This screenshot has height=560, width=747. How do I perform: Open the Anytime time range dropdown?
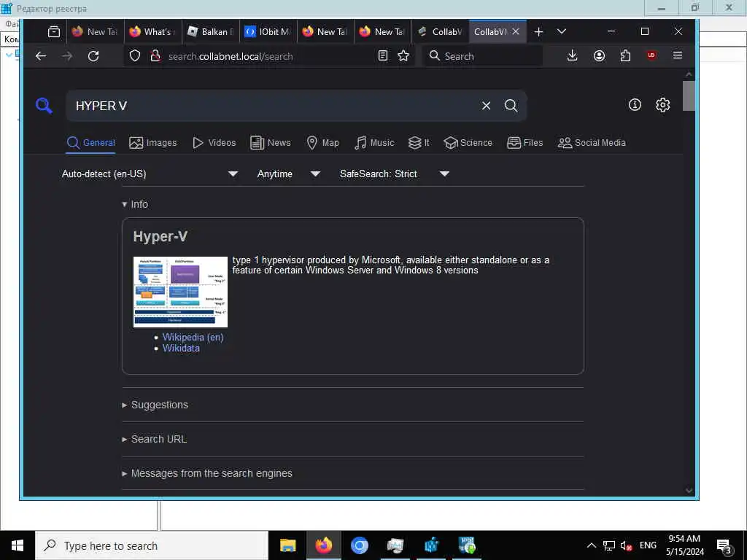(x=289, y=174)
